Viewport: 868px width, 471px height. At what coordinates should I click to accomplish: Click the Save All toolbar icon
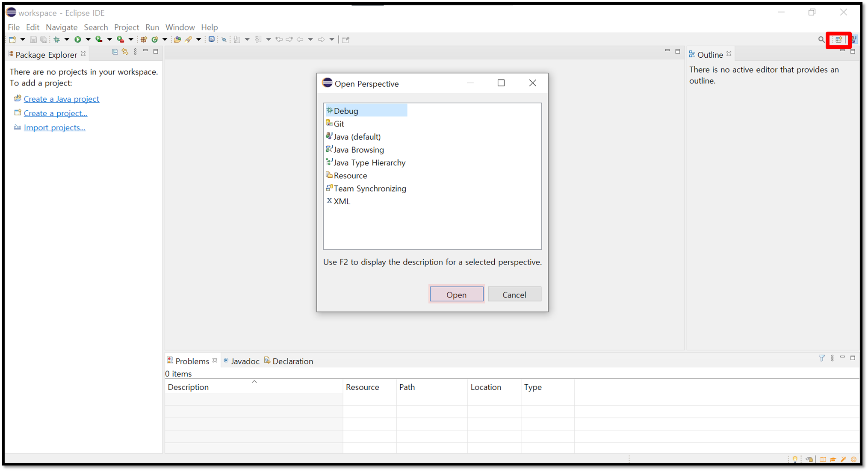[44, 39]
